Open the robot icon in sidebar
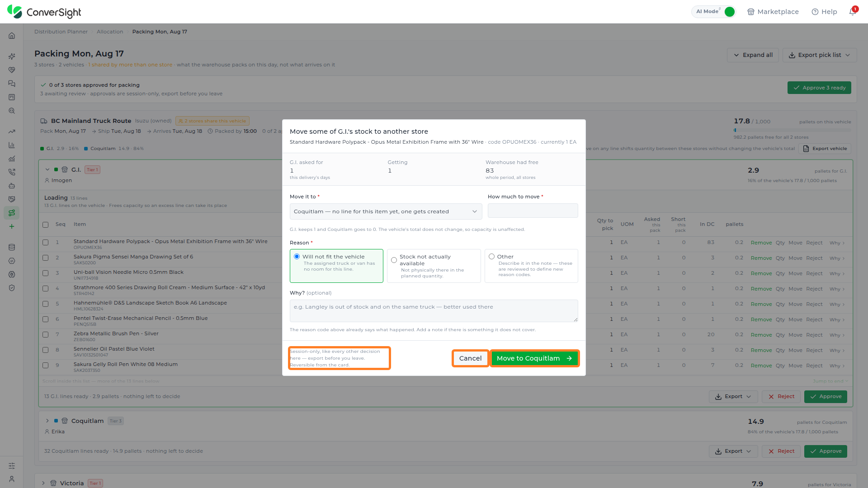The image size is (868, 488). tap(12, 186)
